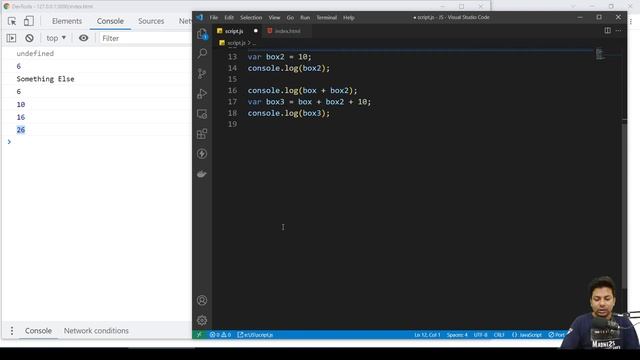Switch to the Console tab in DevTools
The height and width of the screenshot is (360, 640).
tap(110, 21)
